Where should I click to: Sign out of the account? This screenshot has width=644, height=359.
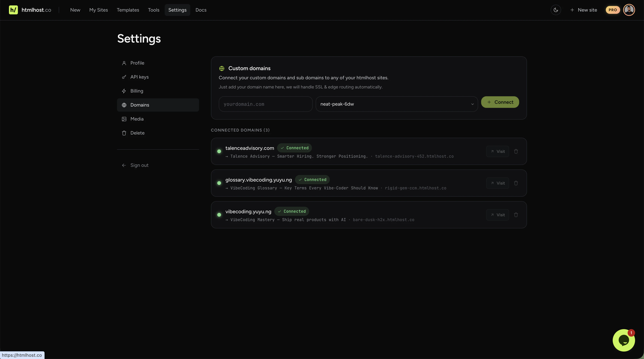[158, 166]
